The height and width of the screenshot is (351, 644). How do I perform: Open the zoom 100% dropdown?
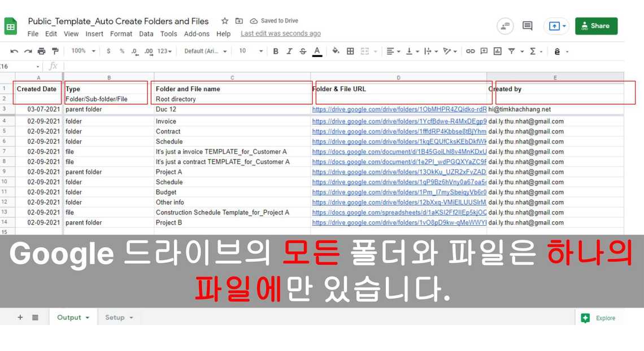pos(82,51)
